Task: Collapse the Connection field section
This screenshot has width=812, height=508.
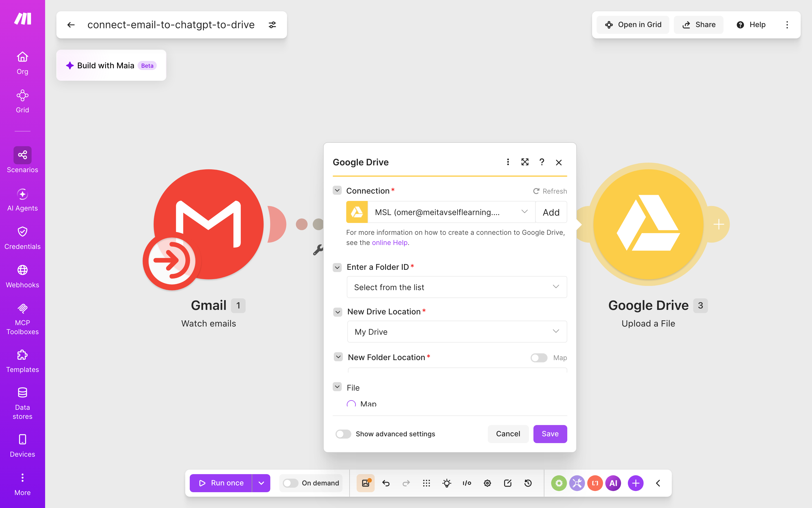Action: (x=337, y=190)
